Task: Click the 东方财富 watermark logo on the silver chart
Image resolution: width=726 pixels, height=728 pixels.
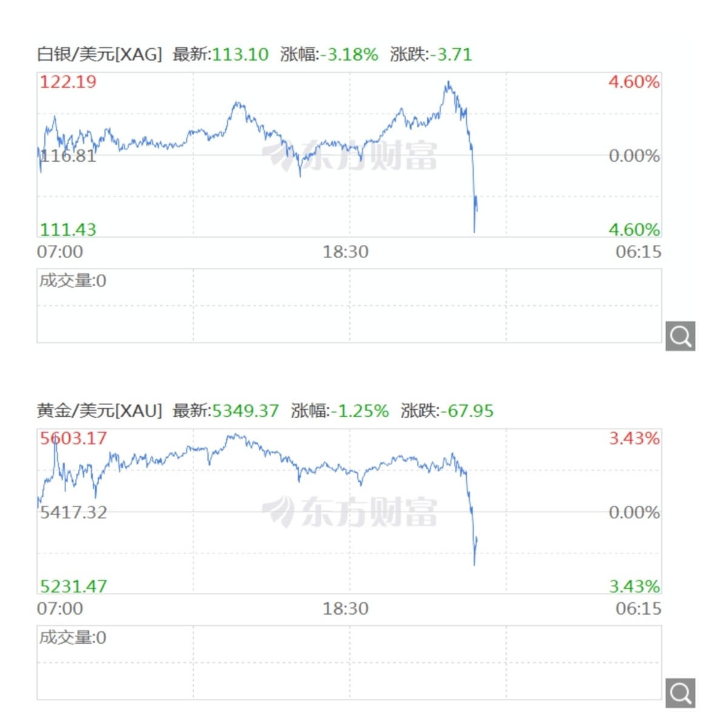Action: coord(349,156)
